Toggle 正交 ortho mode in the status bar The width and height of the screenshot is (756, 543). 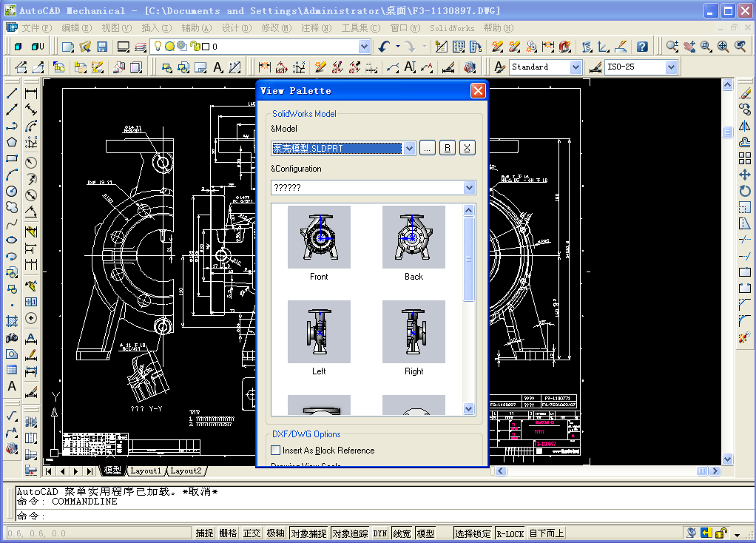pyautogui.click(x=251, y=532)
